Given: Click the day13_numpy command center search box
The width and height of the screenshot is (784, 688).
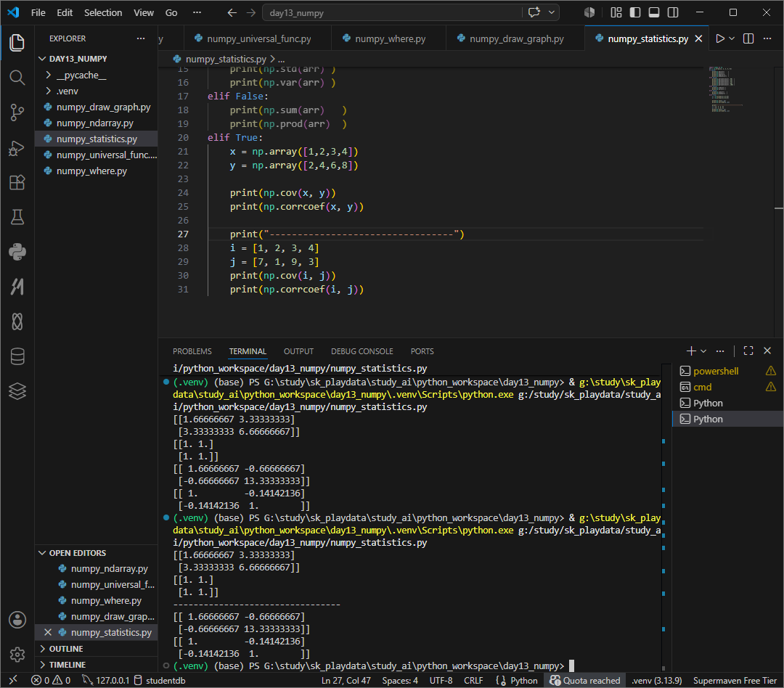Looking at the screenshot, I should (x=392, y=12).
